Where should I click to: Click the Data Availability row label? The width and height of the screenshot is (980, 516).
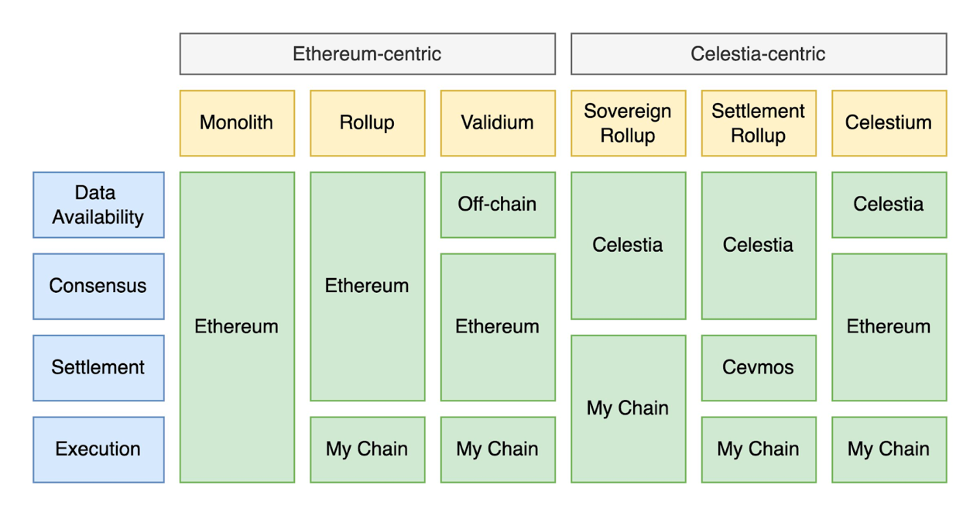coord(98,205)
